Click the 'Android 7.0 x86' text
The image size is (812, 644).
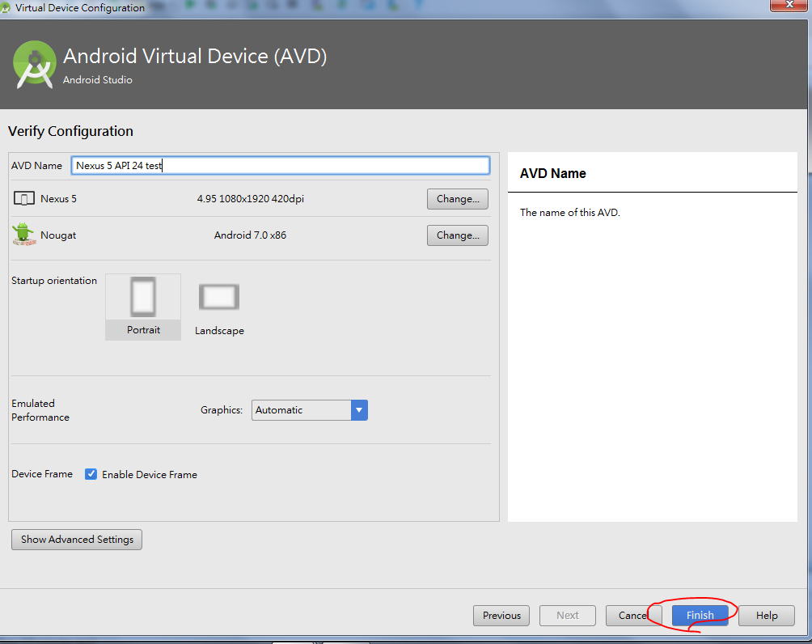250,235
